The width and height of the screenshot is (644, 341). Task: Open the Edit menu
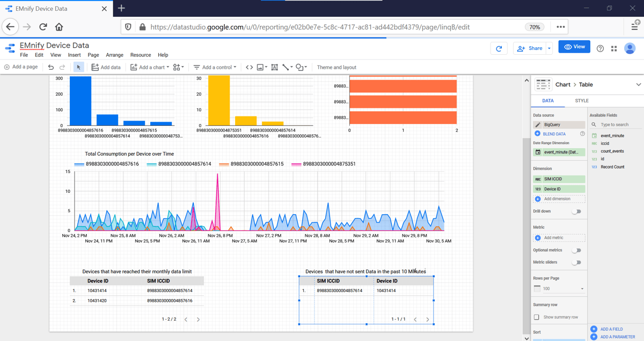[x=39, y=55]
